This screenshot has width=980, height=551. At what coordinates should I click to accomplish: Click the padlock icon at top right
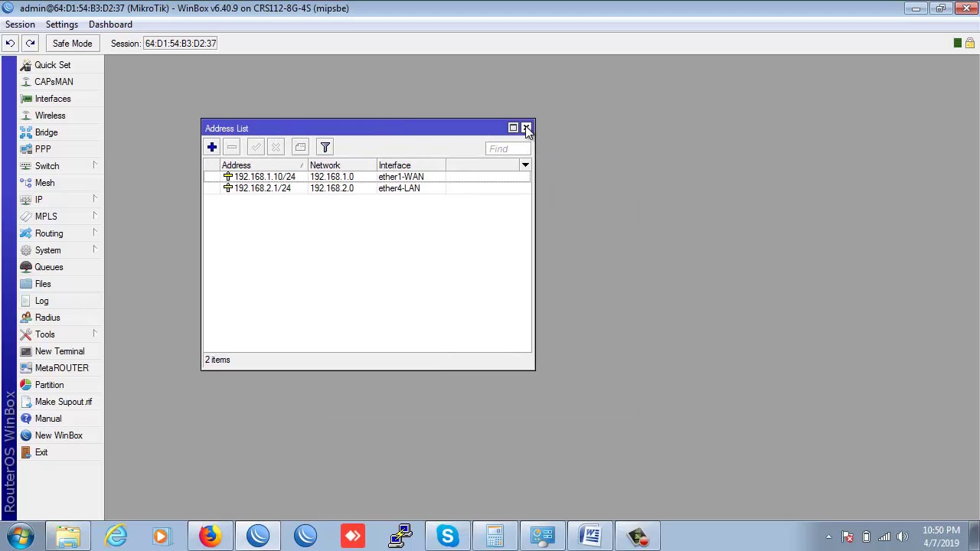(x=969, y=44)
